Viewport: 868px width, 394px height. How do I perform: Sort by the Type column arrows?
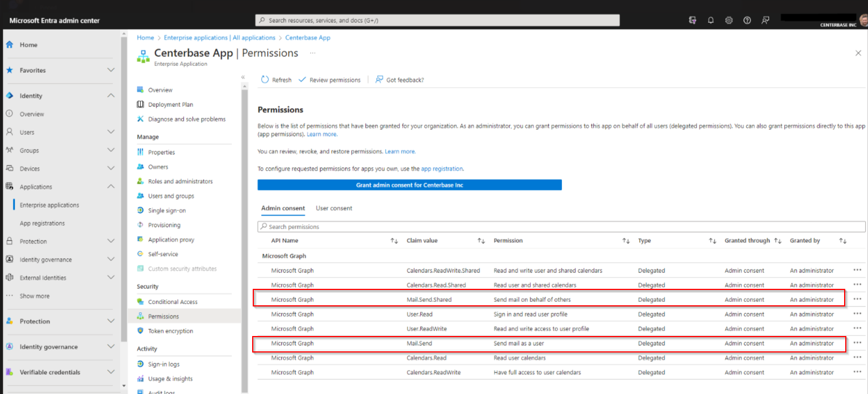pyautogui.click(x=712, y=241)
